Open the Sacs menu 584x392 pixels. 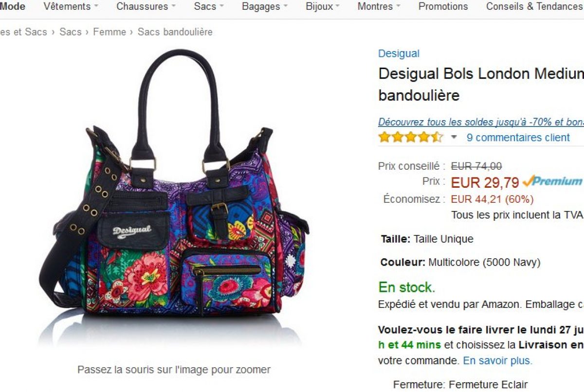pos(209,6)
